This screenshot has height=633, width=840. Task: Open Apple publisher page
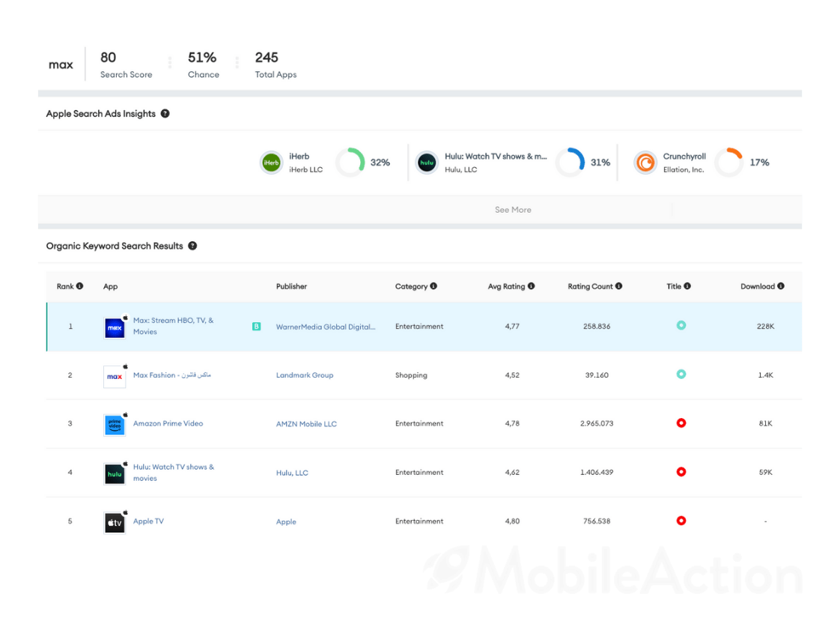[286, 521]
